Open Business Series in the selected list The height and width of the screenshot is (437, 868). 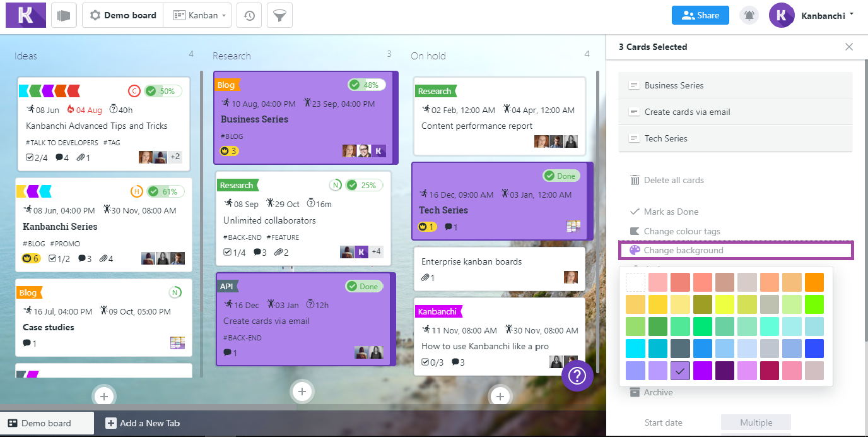736,85
